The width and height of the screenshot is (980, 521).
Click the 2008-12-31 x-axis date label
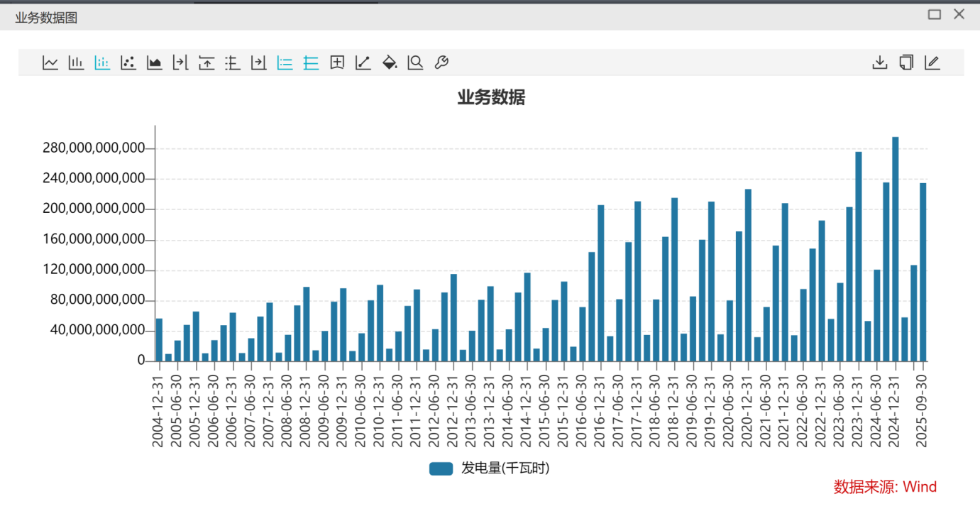coord(306,412)
